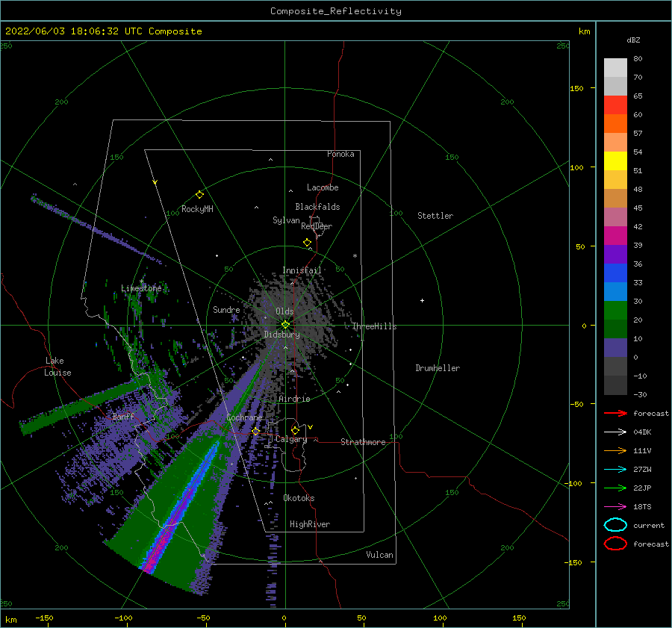The height and width of the screenshot is (628, 672).
Task: Select the lightest gray 70-80 dBZ swatch
Action: pos(615,67)
